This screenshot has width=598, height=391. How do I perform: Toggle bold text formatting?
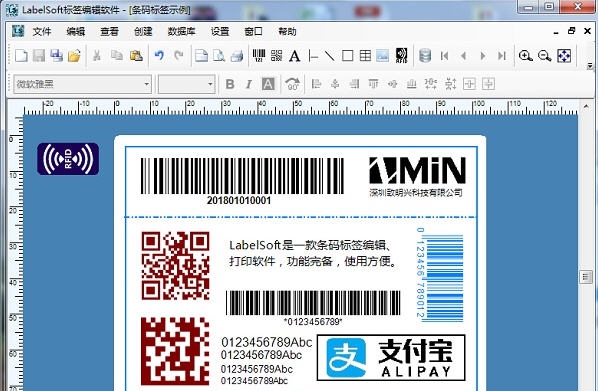coord(230,84)
